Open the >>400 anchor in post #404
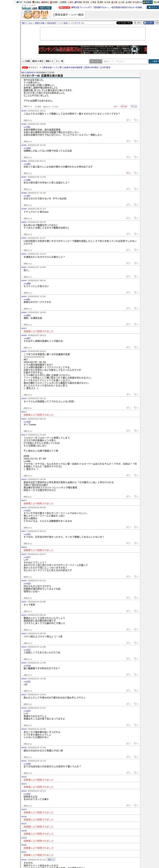 click(x=27, y=284)
